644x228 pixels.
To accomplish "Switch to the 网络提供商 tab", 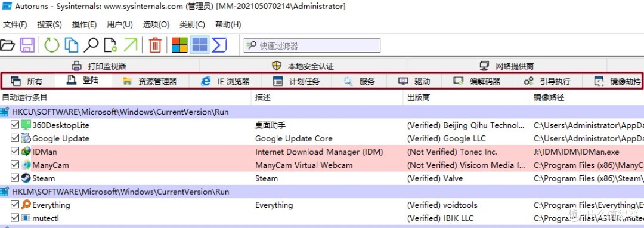I will (x=506, y=66).
